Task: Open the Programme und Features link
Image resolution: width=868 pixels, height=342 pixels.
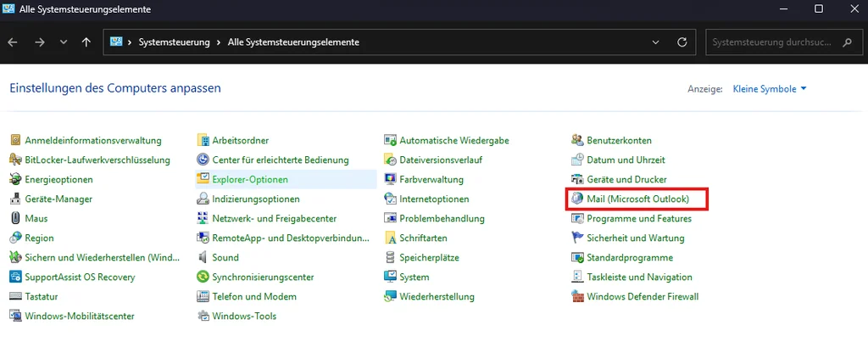Action: [x=638, y=218]
